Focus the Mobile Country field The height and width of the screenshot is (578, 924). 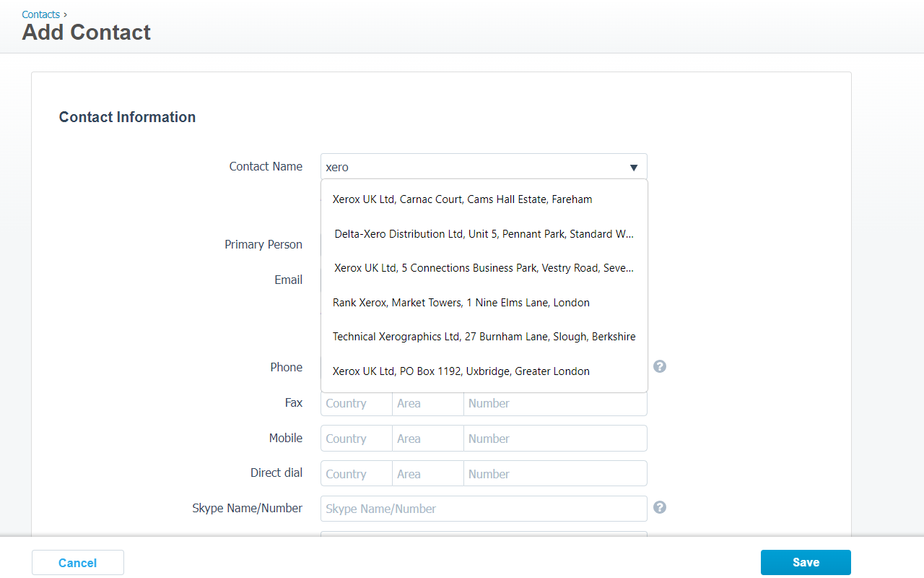(357, 439)
